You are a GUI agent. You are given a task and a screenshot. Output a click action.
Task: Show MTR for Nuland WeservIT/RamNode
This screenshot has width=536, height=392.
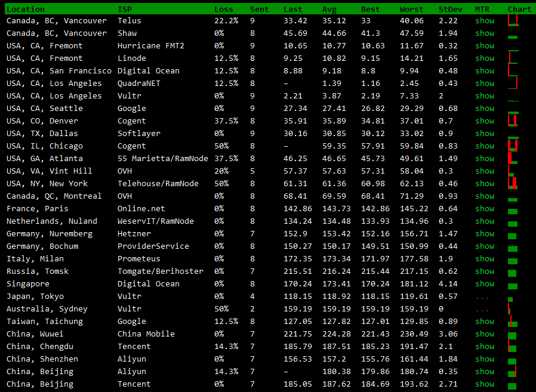point(485,221)
